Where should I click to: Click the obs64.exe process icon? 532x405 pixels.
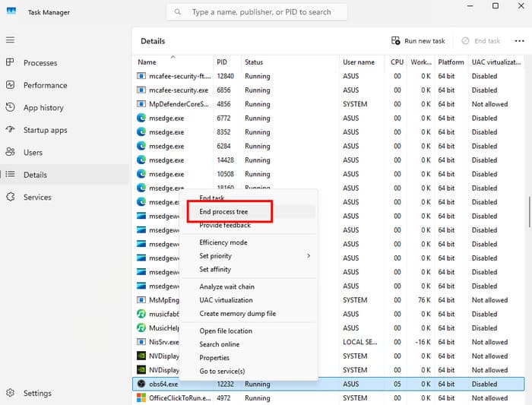coord(141,384)
